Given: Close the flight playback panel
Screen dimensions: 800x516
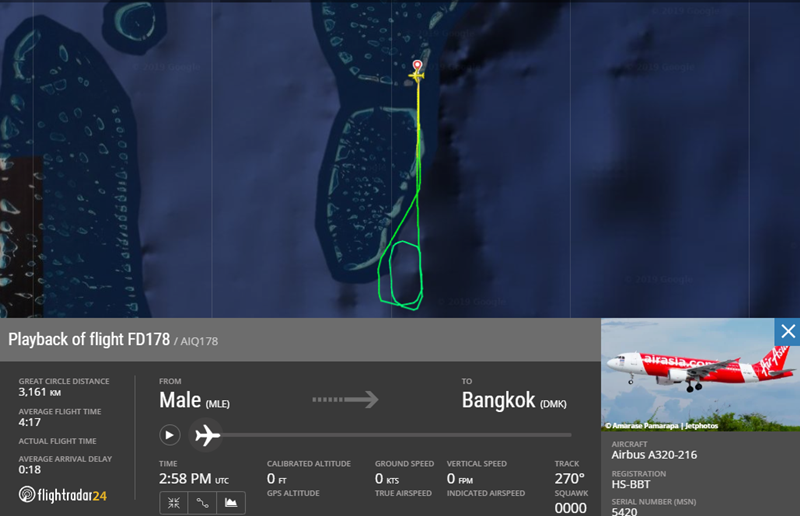Looking at the screenshot, I should point(787,332).
